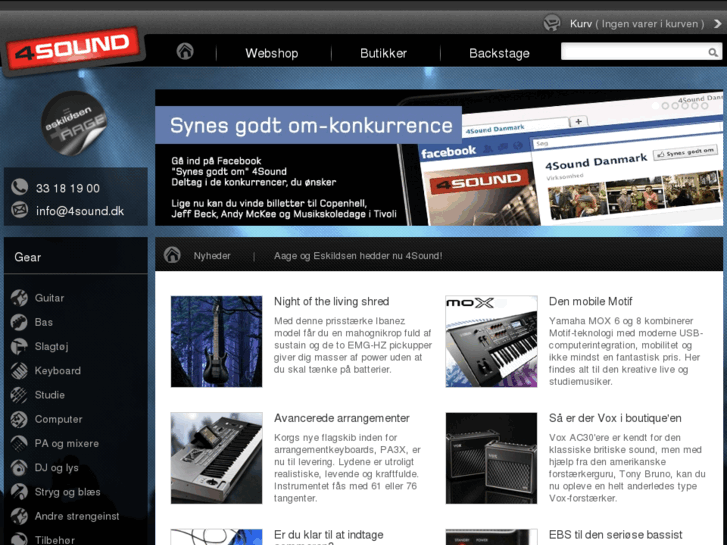The image size is (727, 545).
Task: Click the Tilbehør category icon
Action: coord(19,539)
